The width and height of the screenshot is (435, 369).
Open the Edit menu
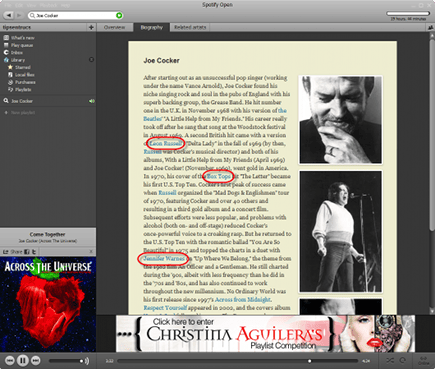[x=19, y=5]
